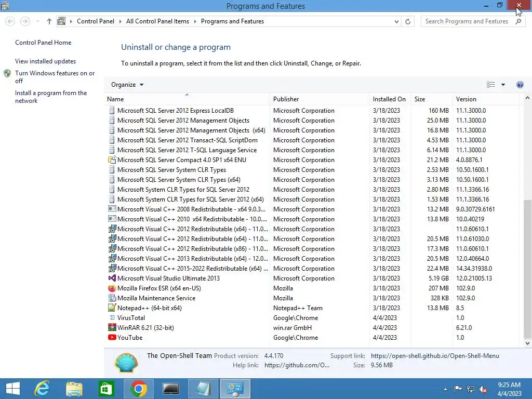The image size is (532, 399).
Task: Open Control Panel Home link
Action: [43, 43]
